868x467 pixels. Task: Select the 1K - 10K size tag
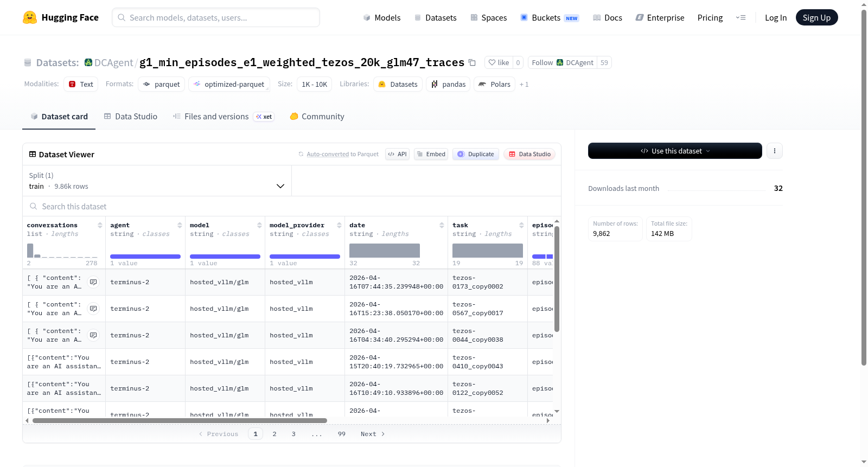pyautogui.click(x=315, y=84)
